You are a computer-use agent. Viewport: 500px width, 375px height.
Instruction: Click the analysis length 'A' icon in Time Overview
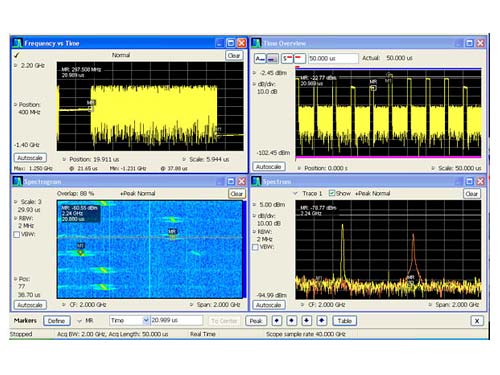(x=260, y=59)
